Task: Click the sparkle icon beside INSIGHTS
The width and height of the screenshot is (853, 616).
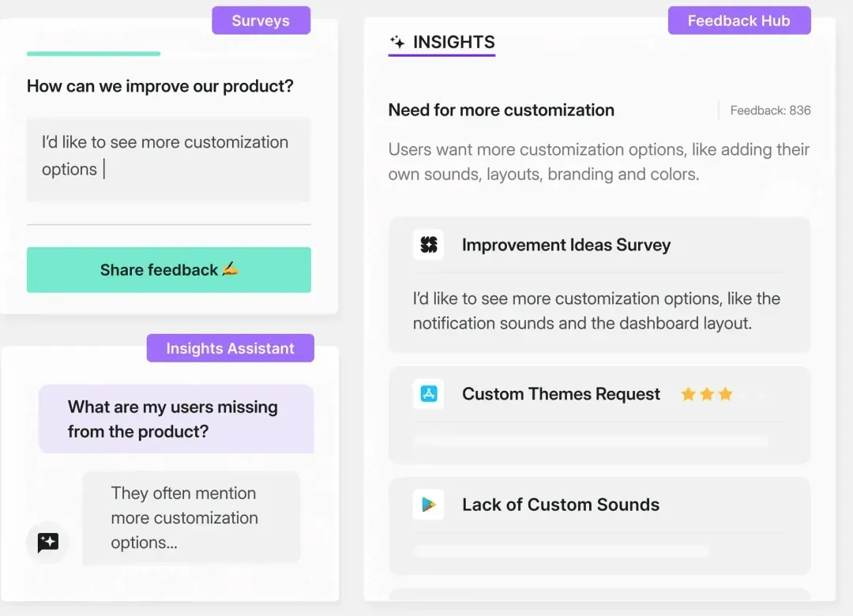Action: (397, 41)
